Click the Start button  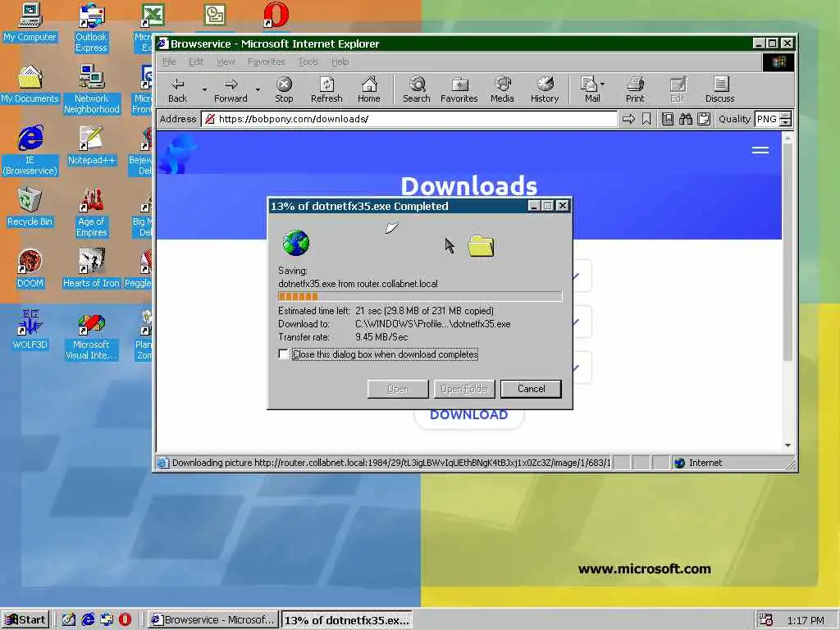25,620
